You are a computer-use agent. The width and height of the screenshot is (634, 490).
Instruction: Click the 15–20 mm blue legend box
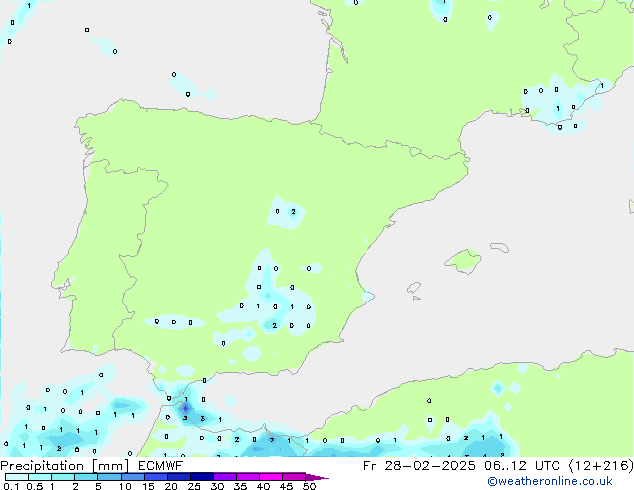coord(155,477)
